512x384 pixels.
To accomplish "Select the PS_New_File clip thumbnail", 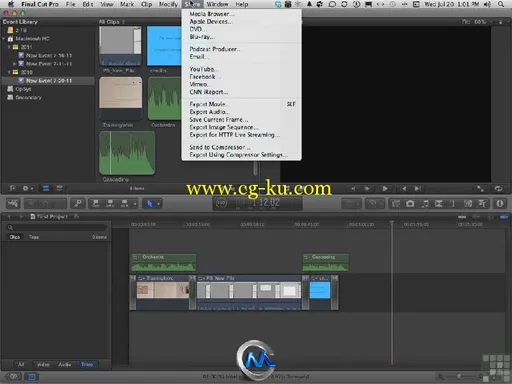I will click(x=120, y=46).
